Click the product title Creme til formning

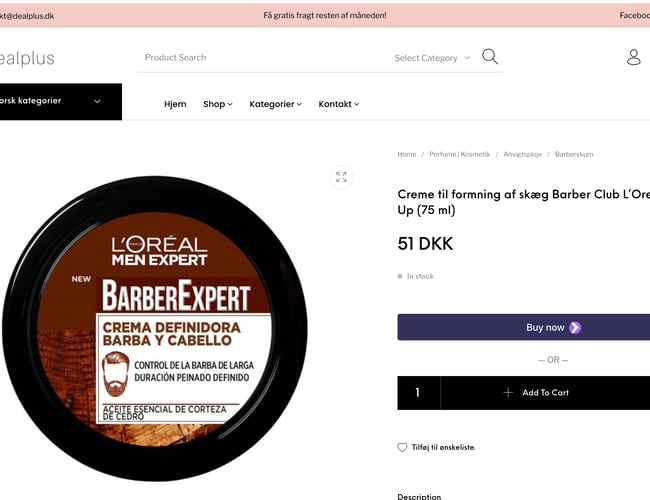[x=524, y=202]
